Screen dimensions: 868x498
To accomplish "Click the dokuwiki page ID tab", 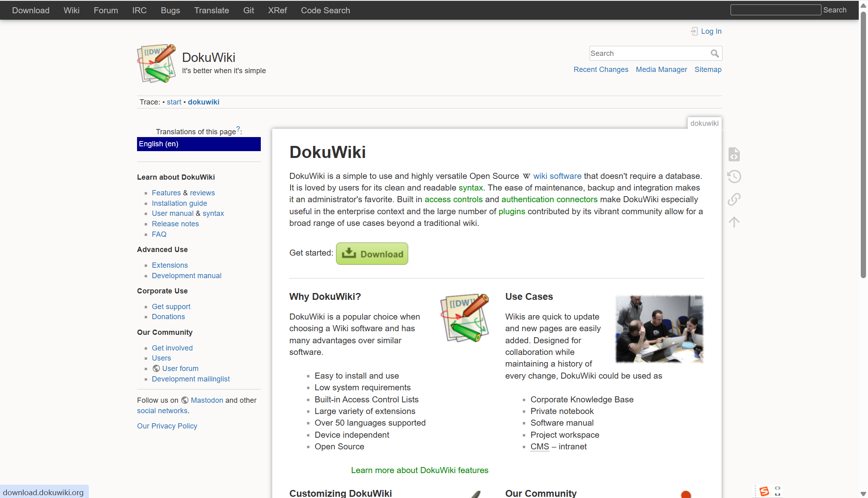I will pyautogui.click(x=704, y=123).
